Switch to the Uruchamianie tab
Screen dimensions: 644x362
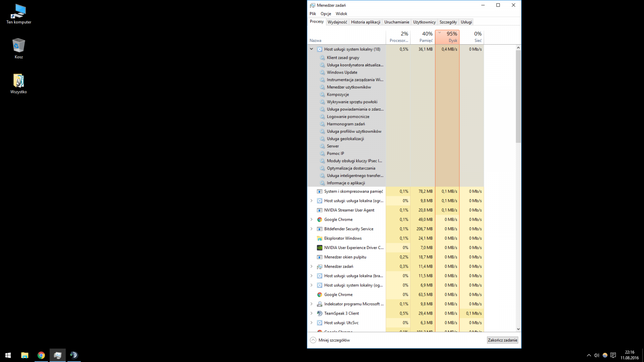396,22
